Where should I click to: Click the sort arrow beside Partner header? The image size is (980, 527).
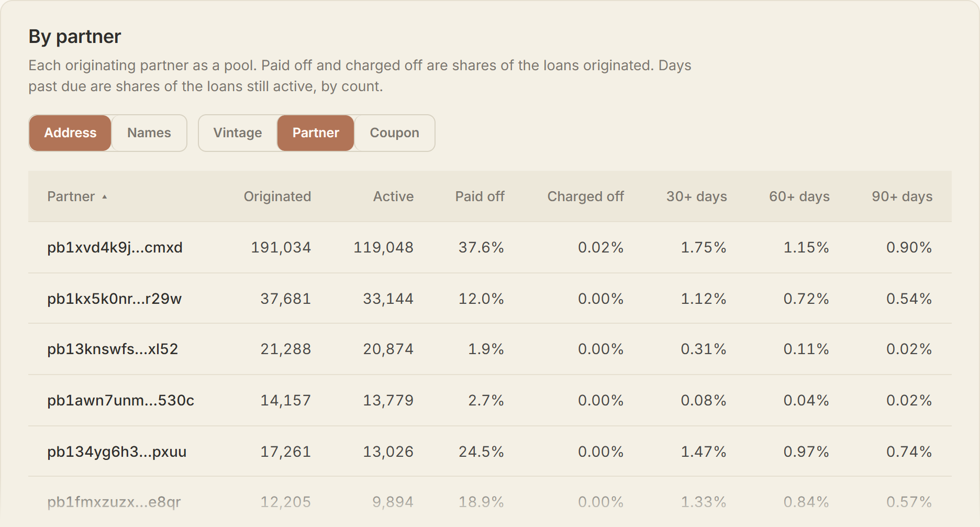[x=105, y=197]
